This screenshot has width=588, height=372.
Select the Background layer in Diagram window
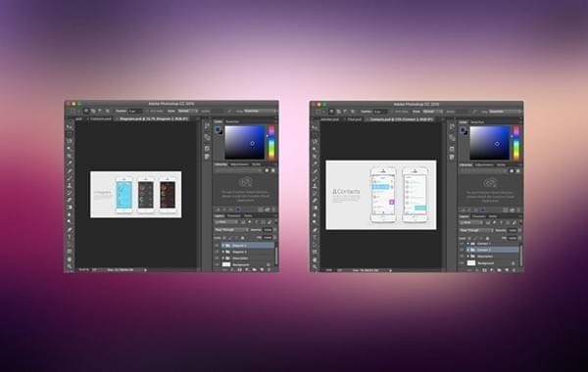244,264
